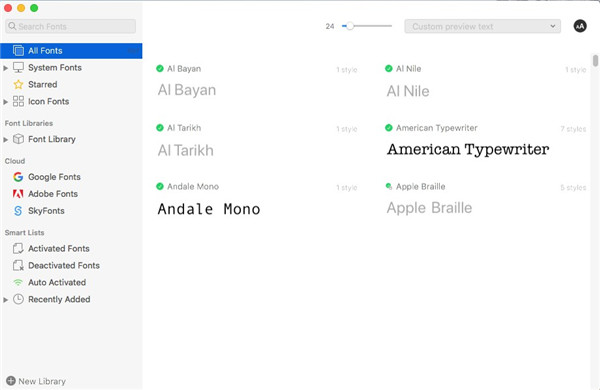Screen dimensions: 600x390
Task: Click the New Library plus icon
Action: point(11,381)
